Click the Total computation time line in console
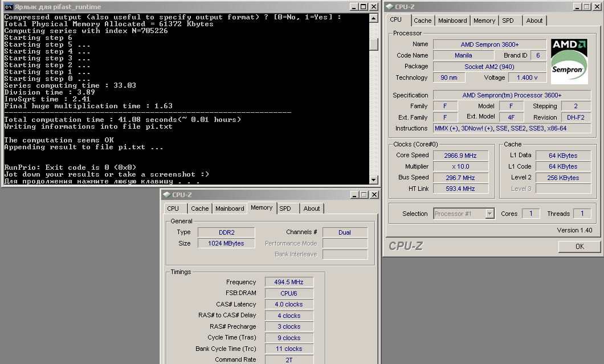The image size is (604, 364). [x=123, y=120]
